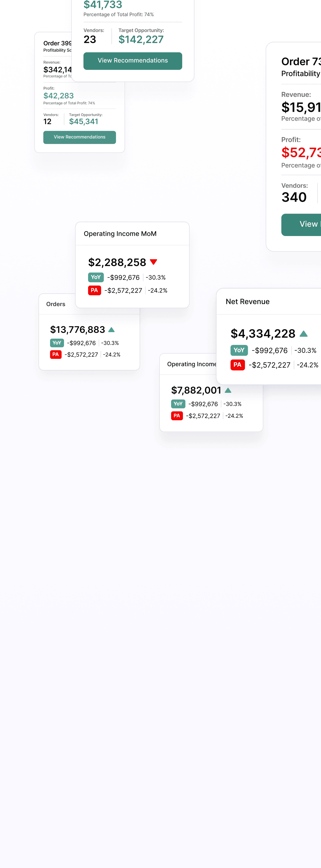Click YoY badge below $7,882,001
321x868 pixels.
[x=178, y=404]
